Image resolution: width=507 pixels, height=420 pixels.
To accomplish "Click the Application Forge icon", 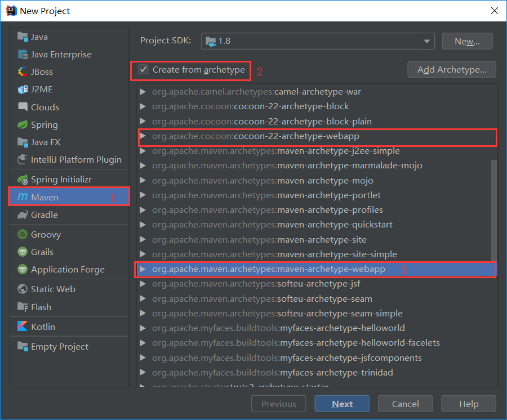I will [23, 269].
